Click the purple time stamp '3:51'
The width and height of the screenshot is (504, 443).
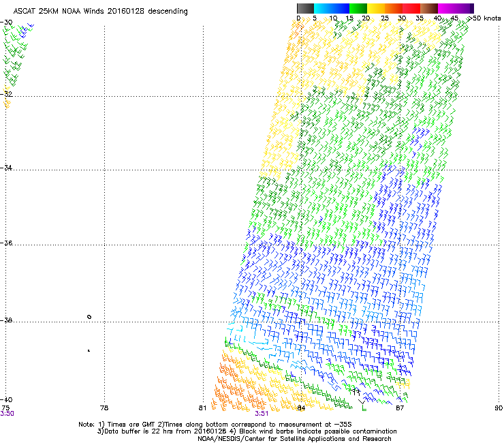tap(262, 414)
